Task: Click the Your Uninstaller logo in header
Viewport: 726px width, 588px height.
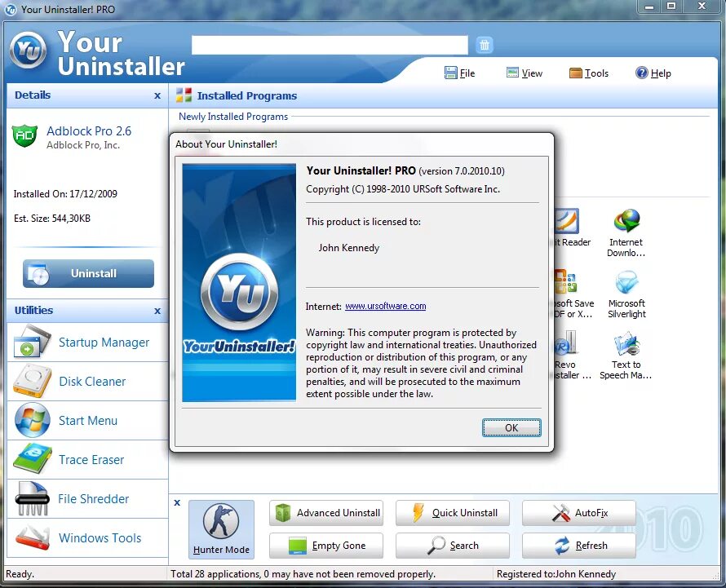Action: (29, 50)
